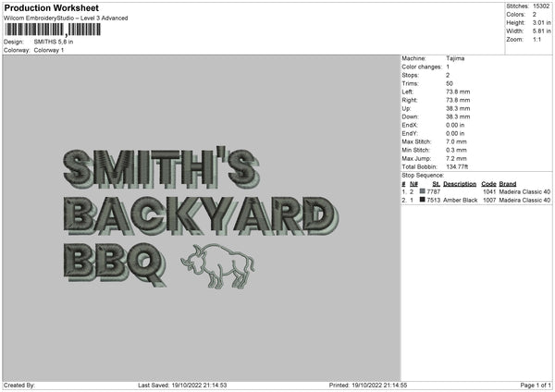Click the Page 1 of 1 indicator

pos(536,386)
